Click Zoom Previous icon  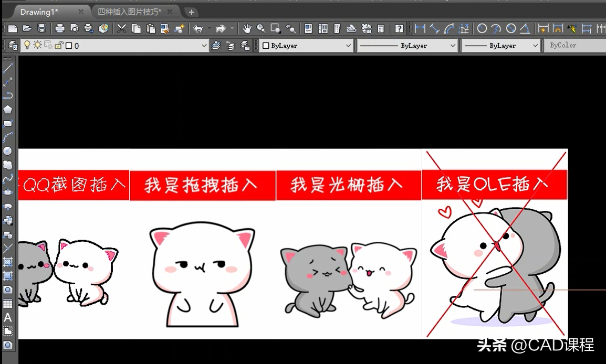[290, 28]
